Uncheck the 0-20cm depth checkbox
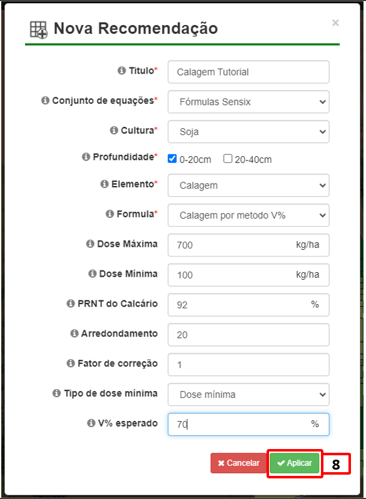This screenshot has height=499, width=366. [x=172, y=159]
